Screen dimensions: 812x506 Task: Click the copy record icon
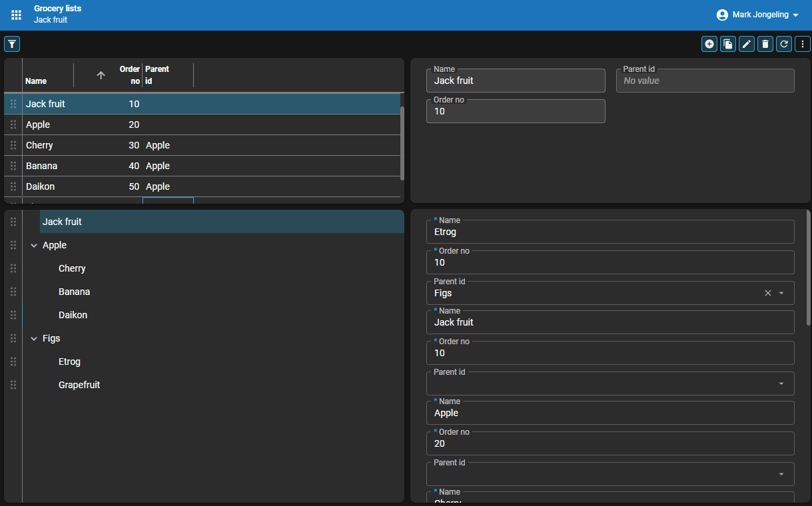(728, 44)
